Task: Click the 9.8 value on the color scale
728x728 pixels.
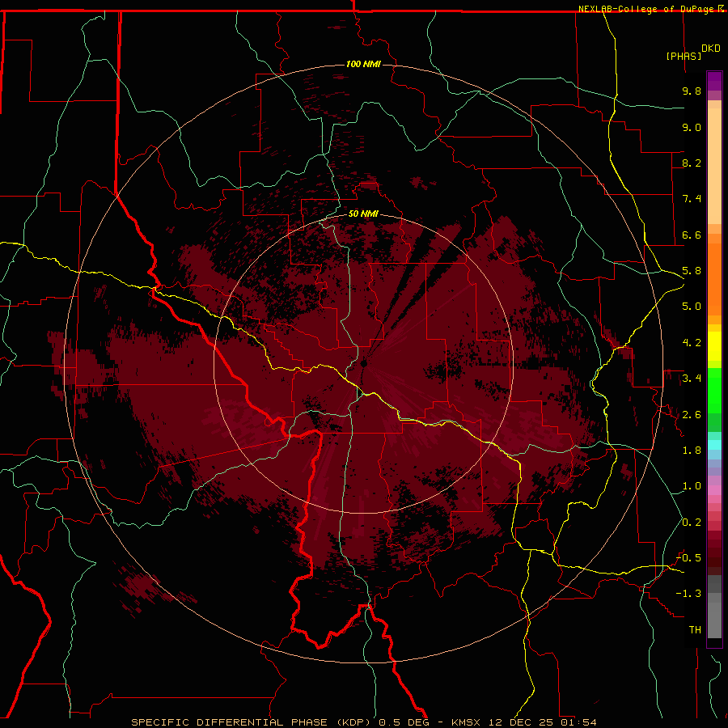Action: tap(692, 91)
